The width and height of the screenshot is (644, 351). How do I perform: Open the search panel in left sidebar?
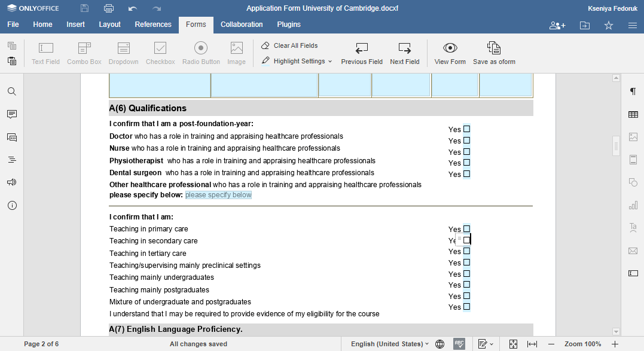pyautogui.click(x=12, y=91)
